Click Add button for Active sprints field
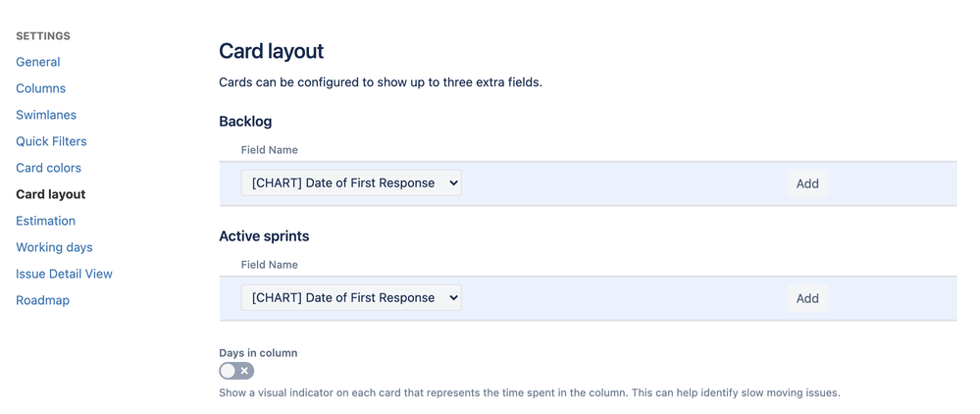Viewport: 980px width, 414px height. (x=807, y=298)
